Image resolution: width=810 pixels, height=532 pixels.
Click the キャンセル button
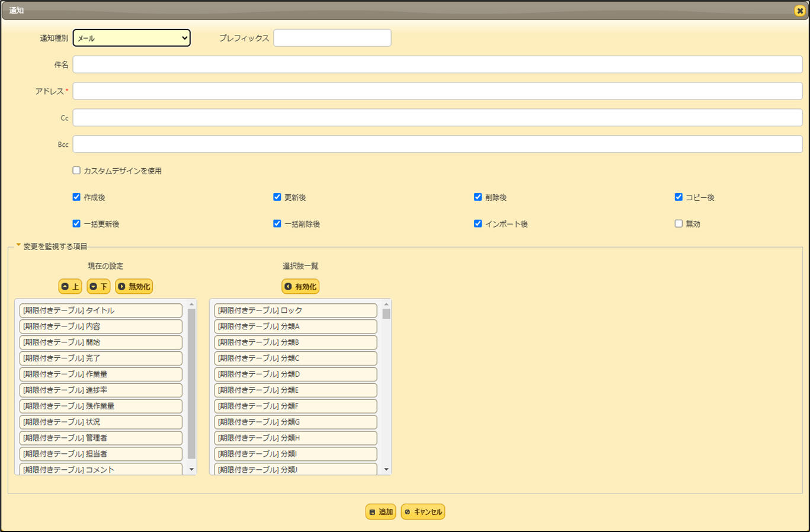coord(423,512)
